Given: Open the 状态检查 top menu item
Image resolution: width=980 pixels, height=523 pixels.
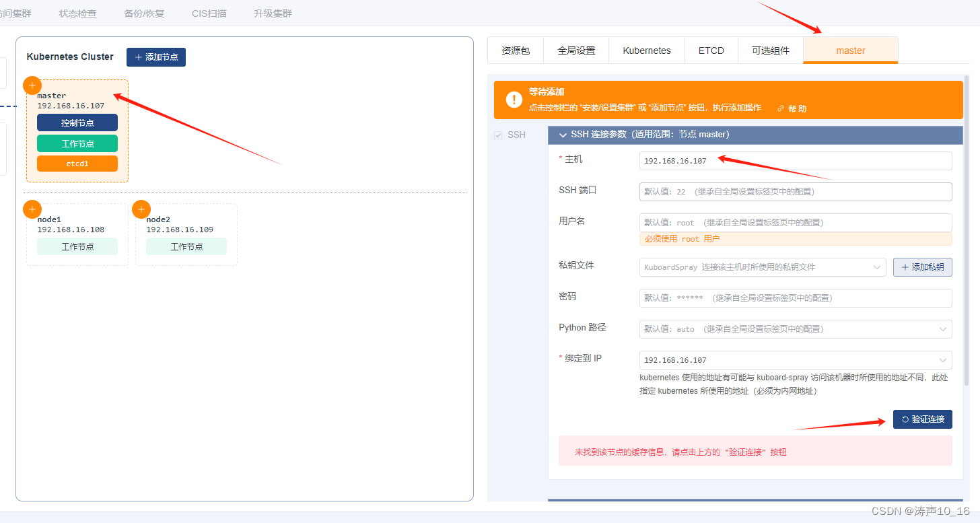Looking at the screenshot, I should tap(77, 13).
